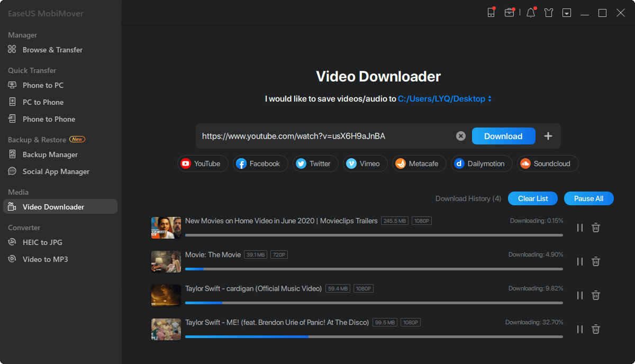The height and width of the screenshot is (364, 635).
Task: Click the Video to MP3 icon
Action: (x=12, y=259)
